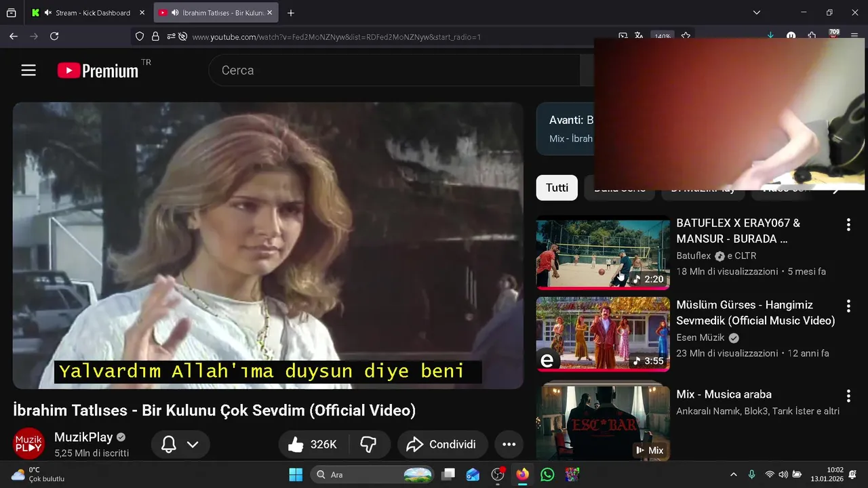868x488 pixels.
Task: Click the tracking protection shield icon
Action: point(140,37)
